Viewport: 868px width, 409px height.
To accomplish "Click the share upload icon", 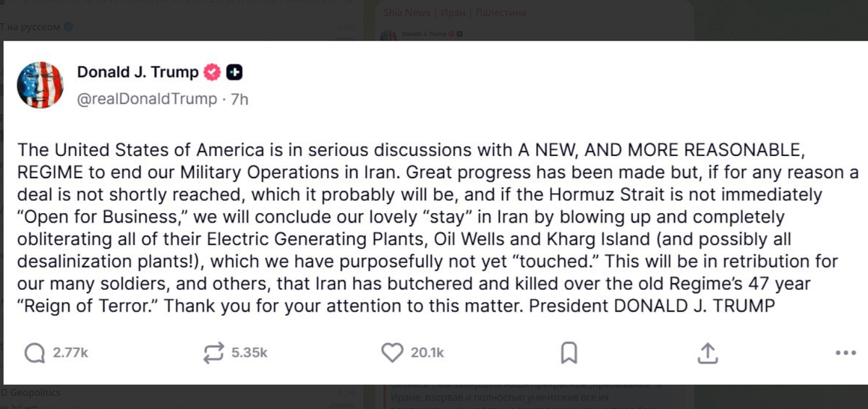I will [707, 353].
